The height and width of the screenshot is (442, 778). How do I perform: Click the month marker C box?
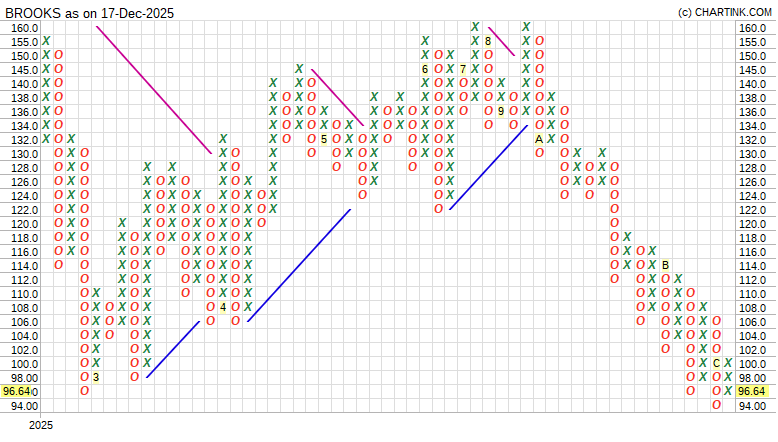tap(716, 363)
